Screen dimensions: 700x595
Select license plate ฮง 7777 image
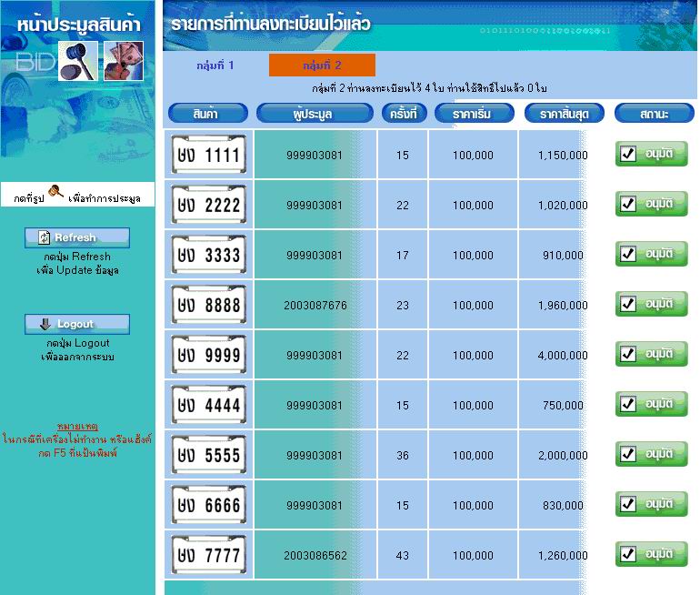point(209,555)
